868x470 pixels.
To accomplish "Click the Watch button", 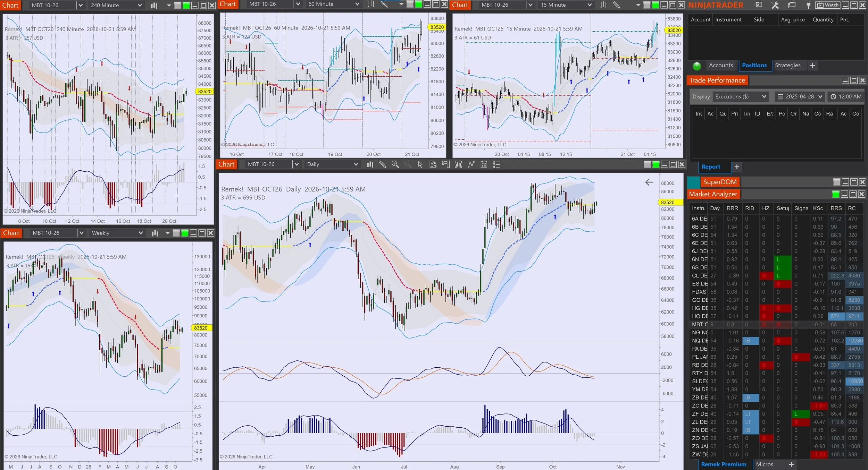I will point(828,5).
